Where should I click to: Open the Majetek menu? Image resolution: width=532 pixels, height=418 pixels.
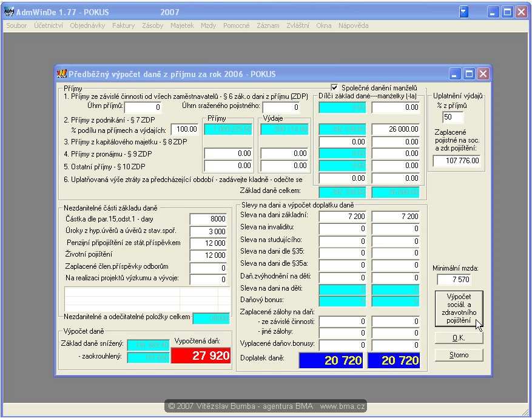[182, 25]
